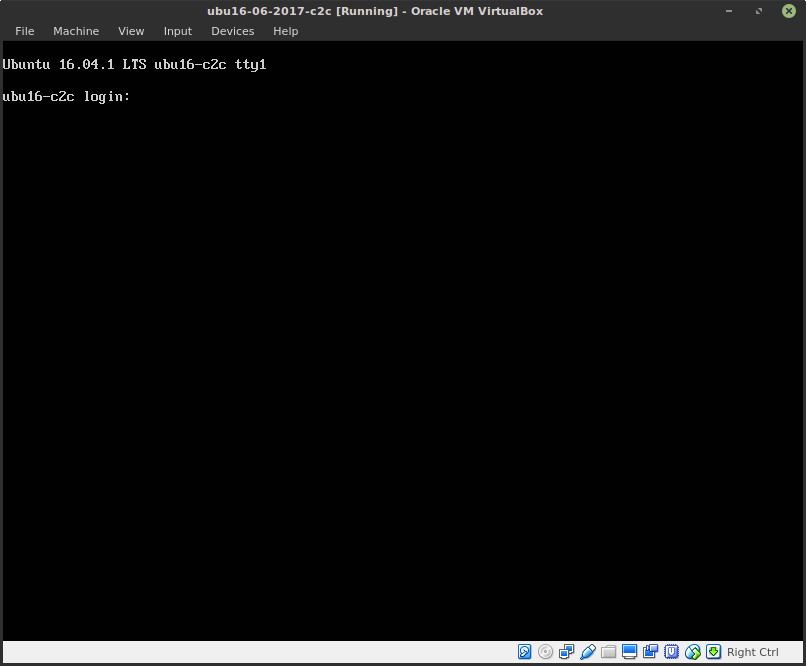Click the display status icon
806x666 pixels.
coord(629,651)
